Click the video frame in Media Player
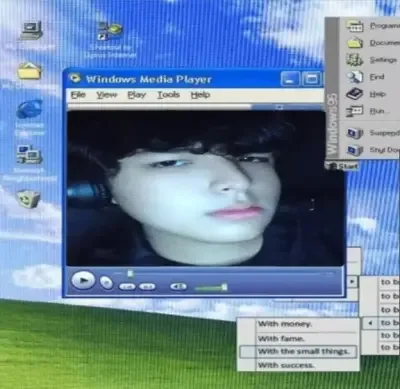400x389 pixels. click(204, 188)
